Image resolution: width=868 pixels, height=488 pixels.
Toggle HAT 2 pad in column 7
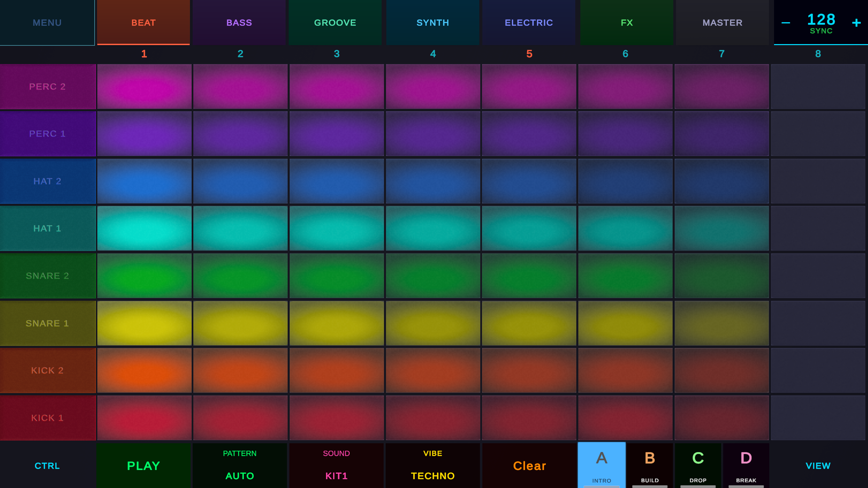pyautogui.click(x=722, y=181)
